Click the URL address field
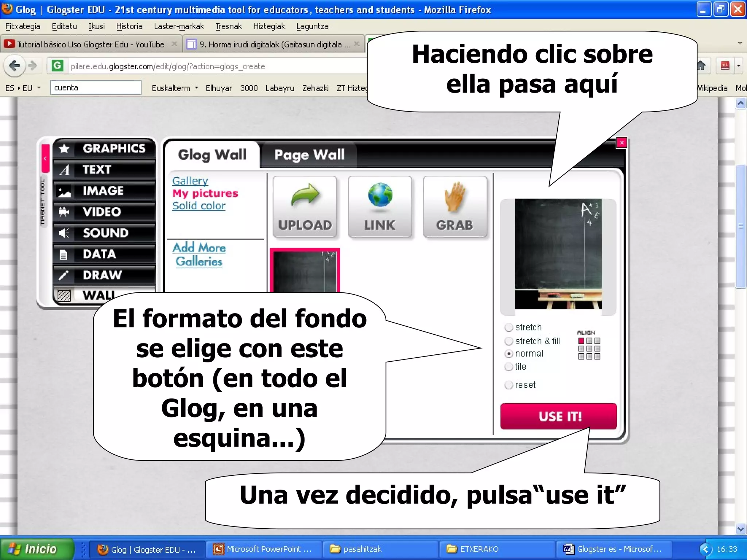The image size is (747, 560). (x=217, y=66)
